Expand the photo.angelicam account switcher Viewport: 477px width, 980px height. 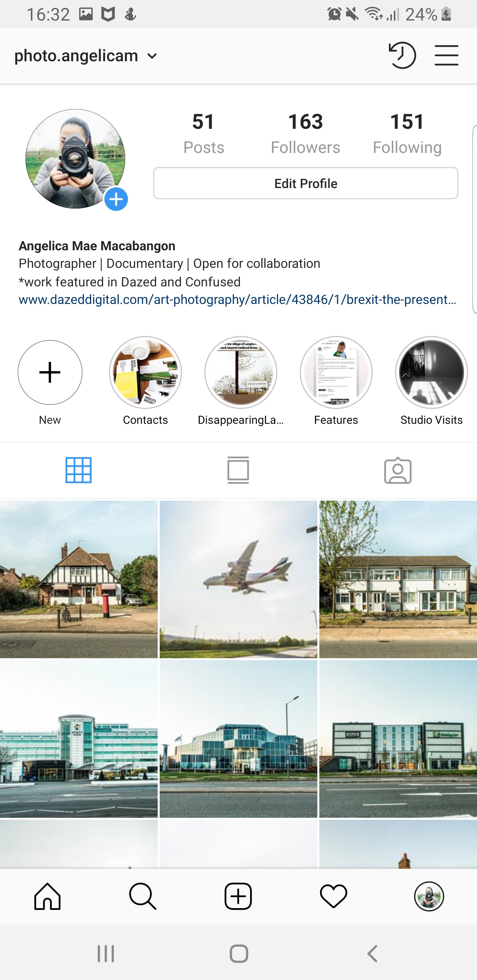[86, 56]
